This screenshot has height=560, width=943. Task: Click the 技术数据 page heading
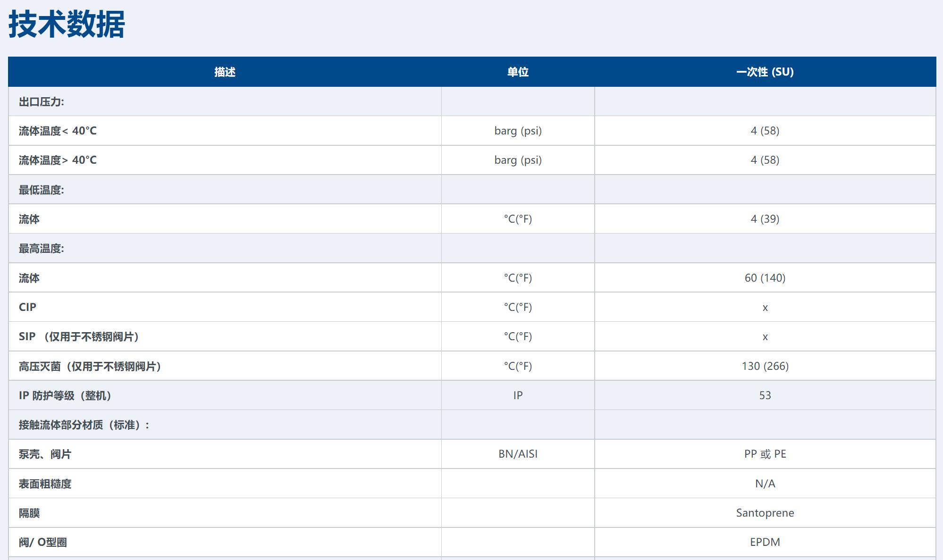click(67, 25)
